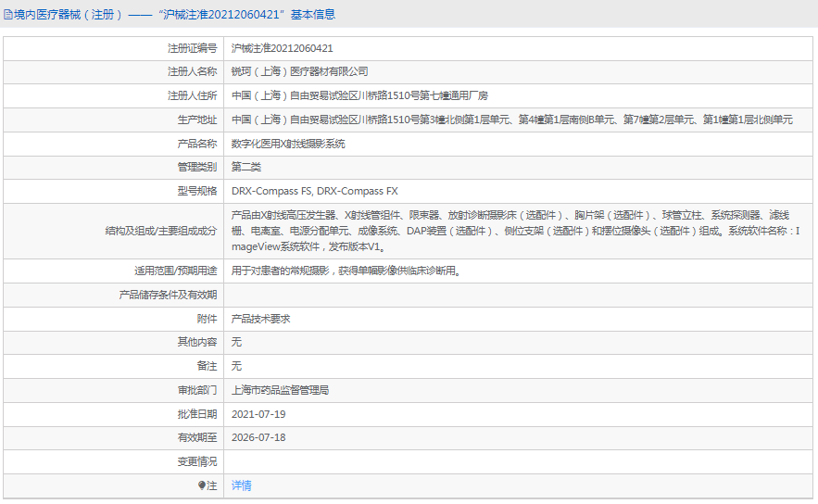The width and height of the screenshot is (818, 504).
Task: Click the 产品名称 label
Action: (197, 144)
